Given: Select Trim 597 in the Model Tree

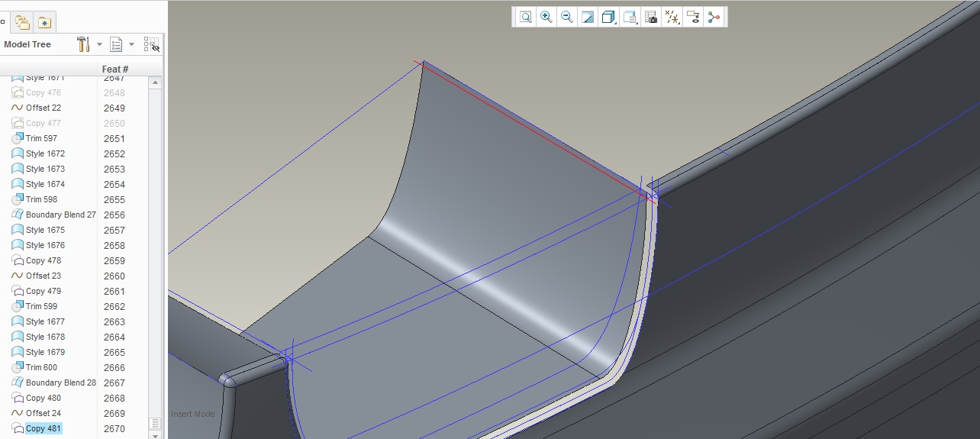Looking at the screenshot, I should pyautogui.click(x=41, y=138).
